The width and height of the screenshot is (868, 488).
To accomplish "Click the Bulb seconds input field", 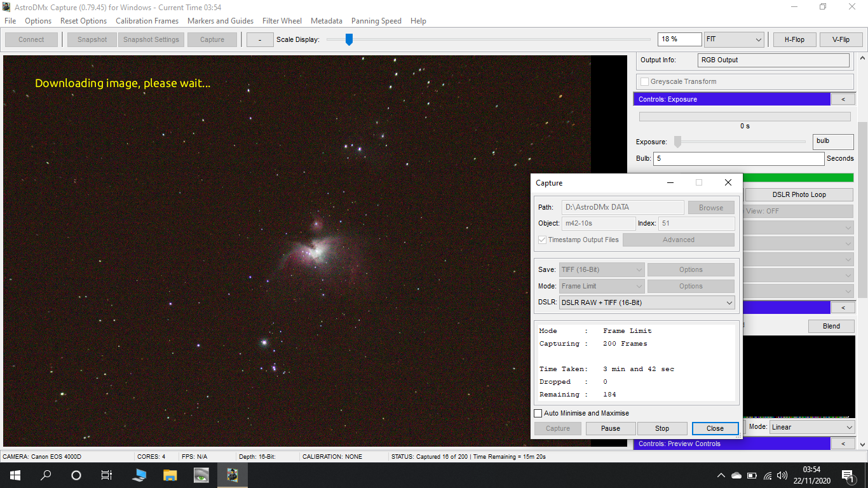I will point(738,158).
